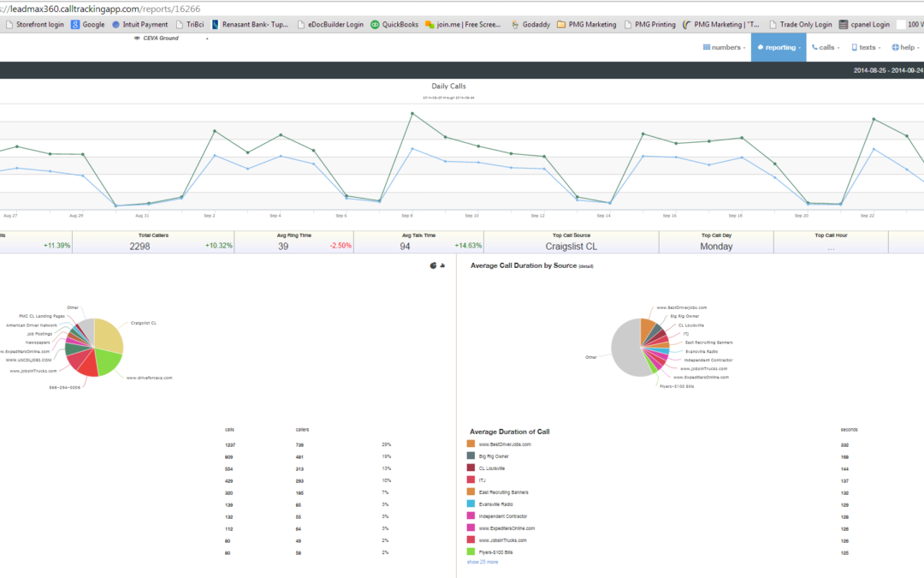Open the Google bookmark icon
The width and height of the screenshot is (924, 578).
pos(75,25)
